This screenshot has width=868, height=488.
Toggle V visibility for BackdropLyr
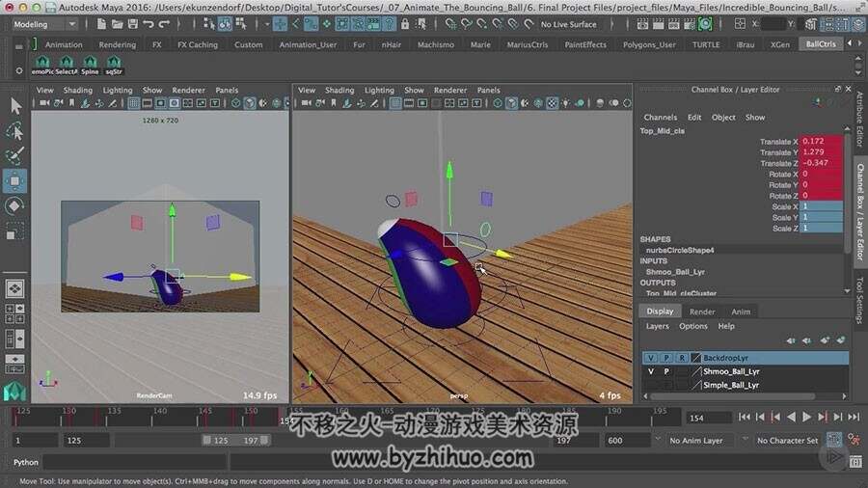click(x=650, y=358)
